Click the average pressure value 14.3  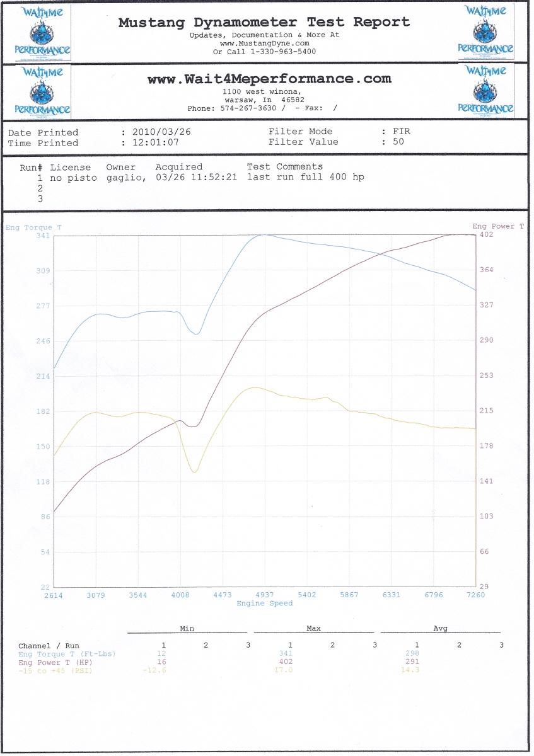tap(412, 670)
